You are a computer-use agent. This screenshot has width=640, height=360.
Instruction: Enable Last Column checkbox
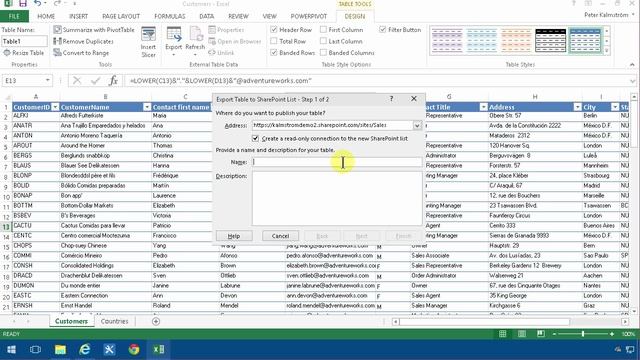point(323,41)
